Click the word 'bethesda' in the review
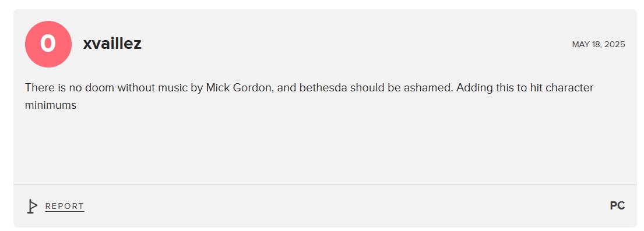Screen dimensions: 644x231 323,88
